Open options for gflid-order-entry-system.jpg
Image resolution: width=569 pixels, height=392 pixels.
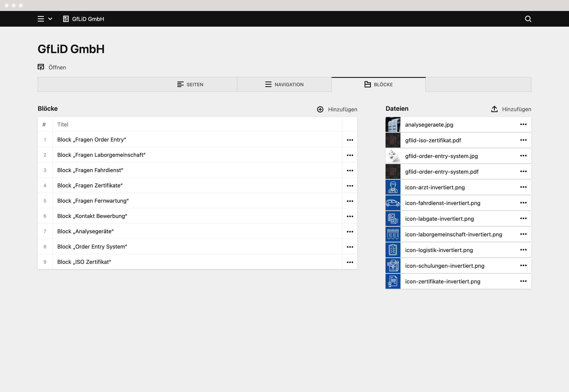coord(523,156)
